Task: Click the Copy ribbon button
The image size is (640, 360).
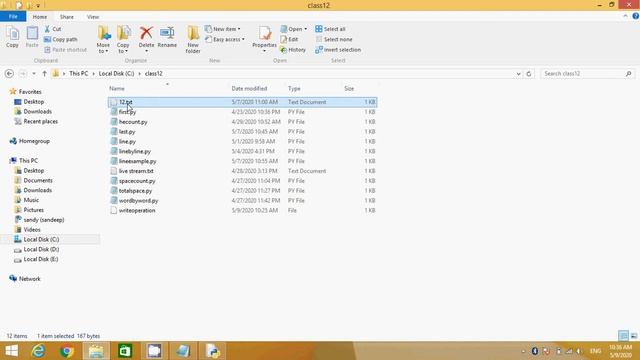Action: pyautogui.click(x=12, y=37)
